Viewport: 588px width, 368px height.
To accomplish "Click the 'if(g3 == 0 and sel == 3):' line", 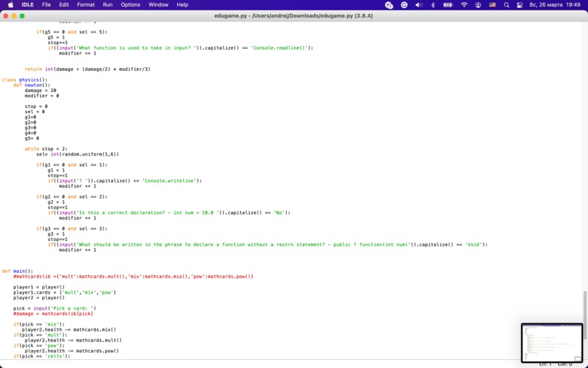I will click(72, 229).
